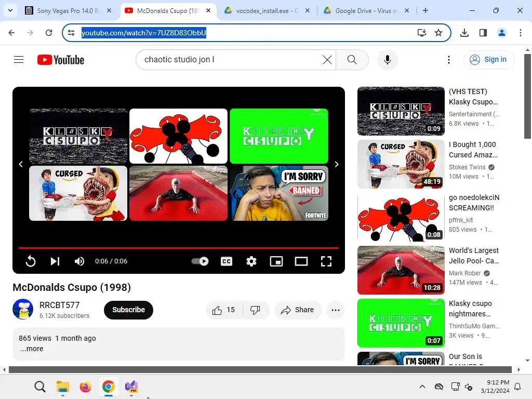Screen dimensions: 532x399
Task: Open the I'M SORRY BANNED end-screen thumbnail
Action: 279,193
